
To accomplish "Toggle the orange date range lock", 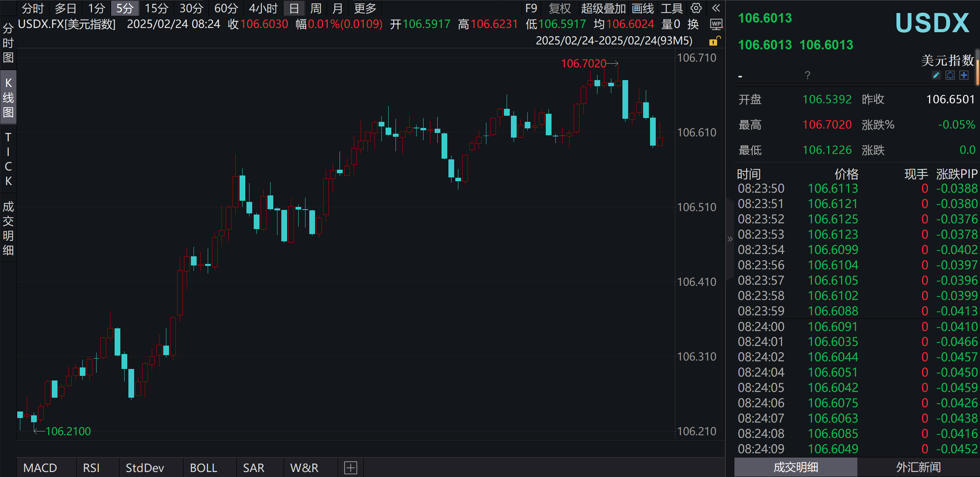I will coord(714,41).
